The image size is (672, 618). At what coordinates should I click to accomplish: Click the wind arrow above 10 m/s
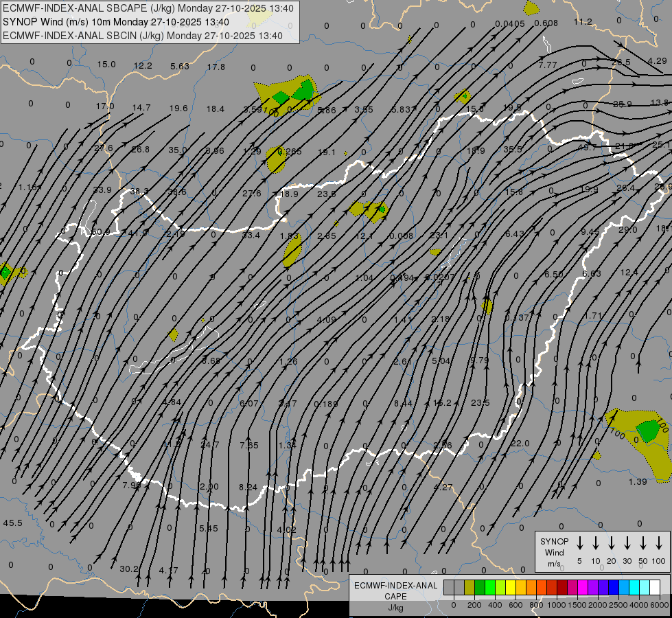point(596,543)
